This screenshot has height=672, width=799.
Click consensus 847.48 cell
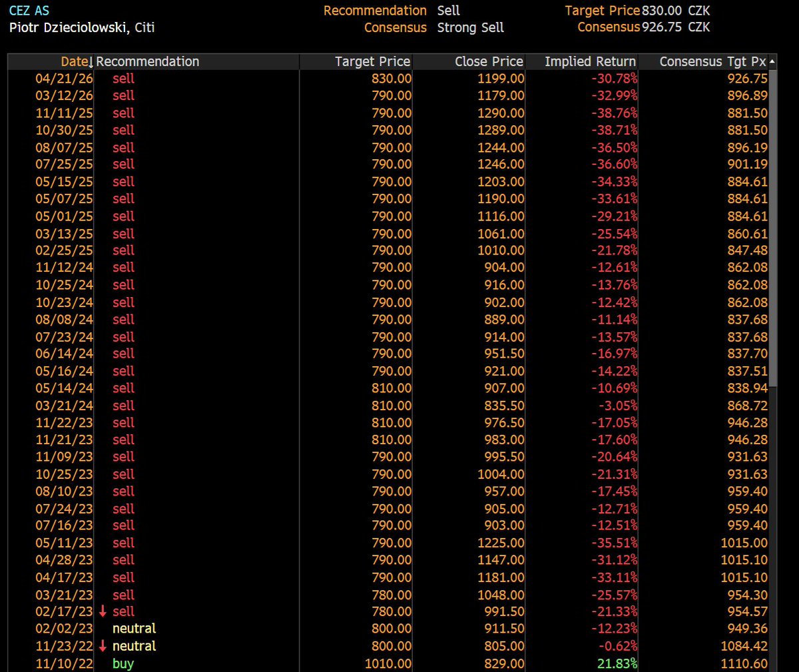click(747, 250)
